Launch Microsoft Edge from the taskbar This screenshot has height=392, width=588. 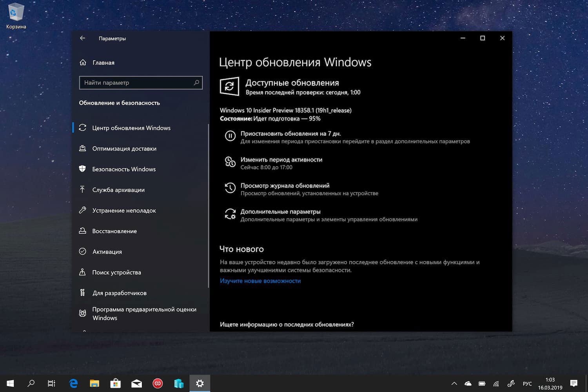[73, 383]
